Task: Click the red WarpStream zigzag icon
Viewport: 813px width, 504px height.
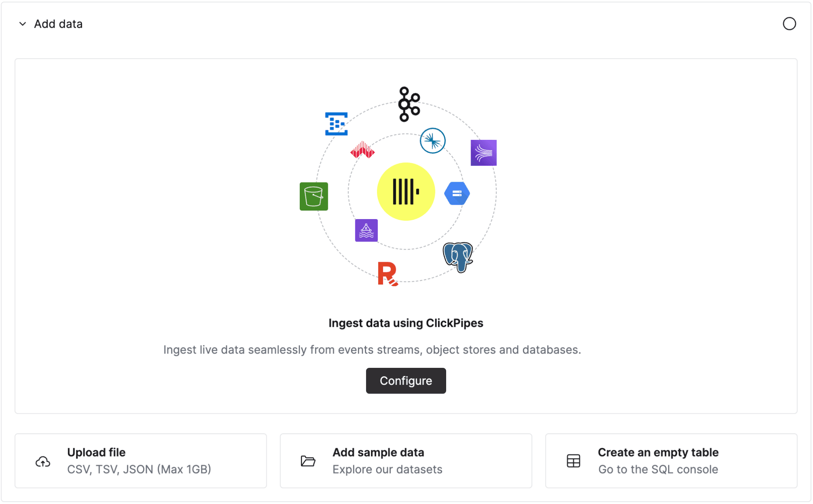Action: (x=362, y=150)
